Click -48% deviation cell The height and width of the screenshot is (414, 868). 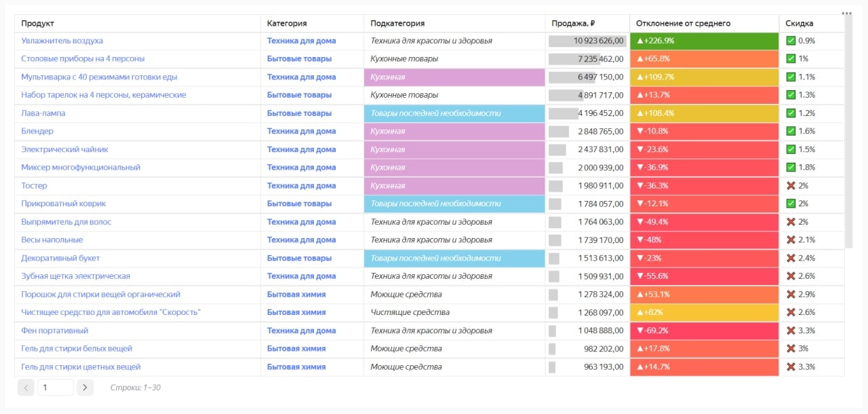tap(704, 240)
